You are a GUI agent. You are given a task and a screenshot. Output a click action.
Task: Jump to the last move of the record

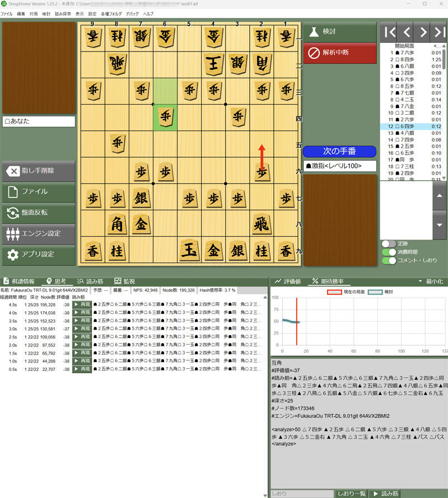tap(440, 31)
